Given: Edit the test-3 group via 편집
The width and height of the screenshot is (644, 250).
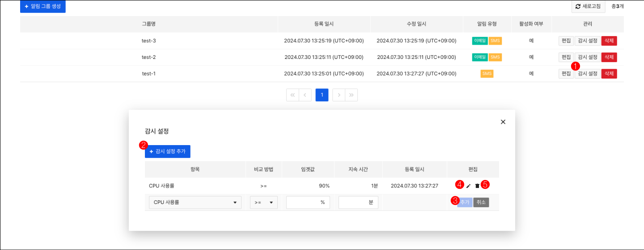Looking at the screenshot, I should click(x=566, y=41).
